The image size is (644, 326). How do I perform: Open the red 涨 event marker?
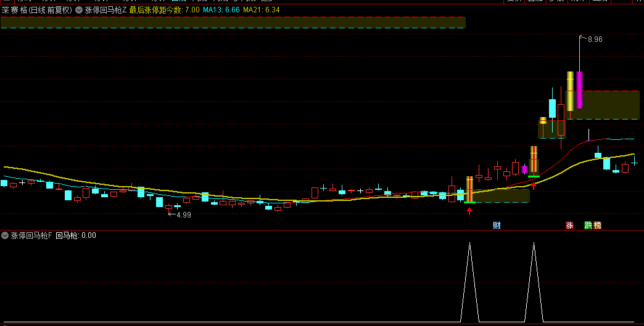coord(569,225)
